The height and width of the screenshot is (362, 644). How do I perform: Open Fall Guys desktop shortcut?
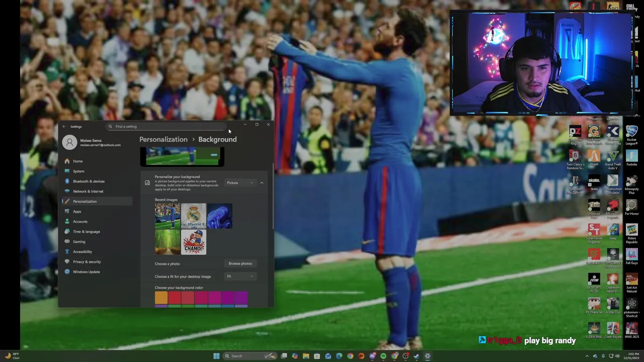(631, 257)
